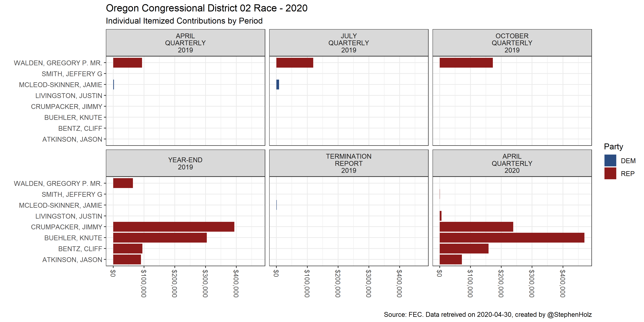Click Atkinson's bar in Year-End 2019
Image resolution: width=644 pixels, height=322 pixels.
127,260
